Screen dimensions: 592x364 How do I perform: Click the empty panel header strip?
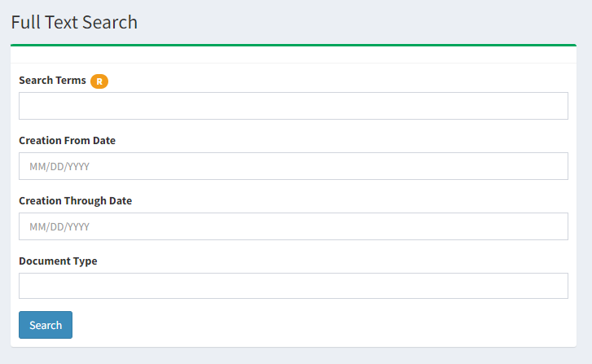pyautogui.click(x=293, y=55)
